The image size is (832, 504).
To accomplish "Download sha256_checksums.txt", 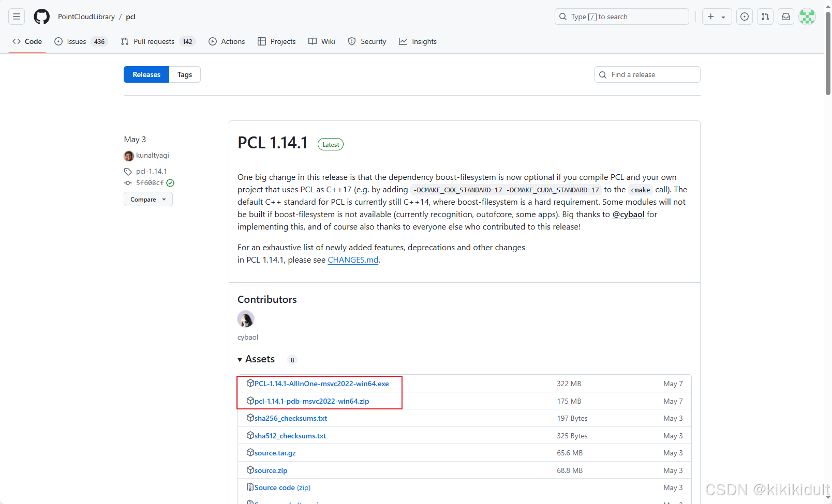I will point(291,418).
